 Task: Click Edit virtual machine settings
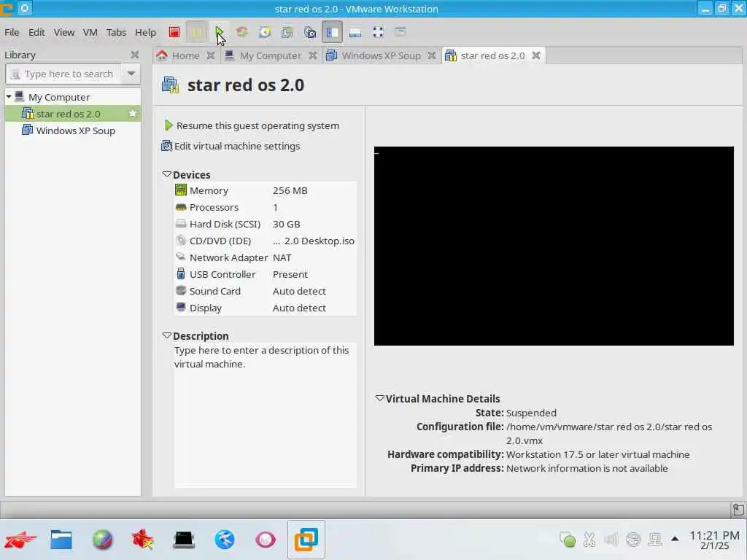point(231,146)
